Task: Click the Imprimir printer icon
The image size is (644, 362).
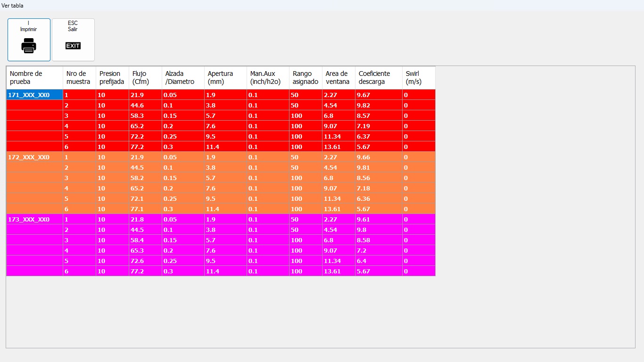Action: click(x=29, y=46)
